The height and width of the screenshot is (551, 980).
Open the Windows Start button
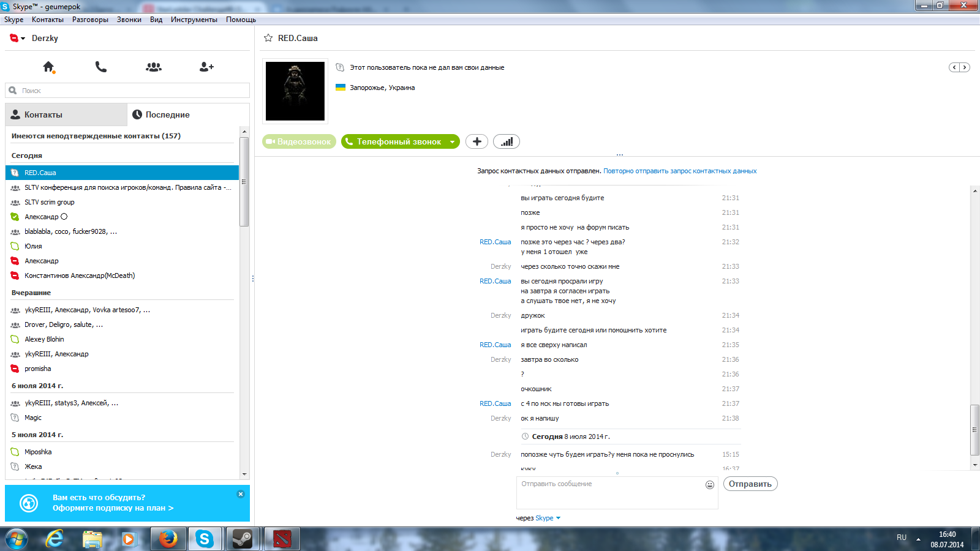(x=17, y=539)
